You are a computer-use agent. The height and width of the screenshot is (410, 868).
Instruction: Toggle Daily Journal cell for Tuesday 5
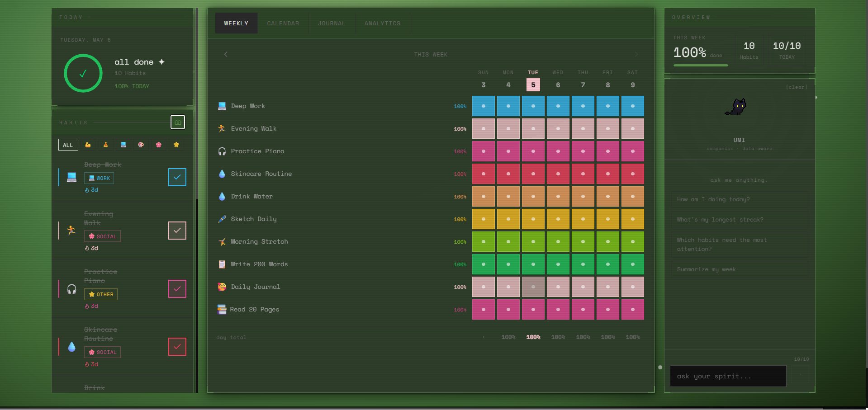[533, 287]
